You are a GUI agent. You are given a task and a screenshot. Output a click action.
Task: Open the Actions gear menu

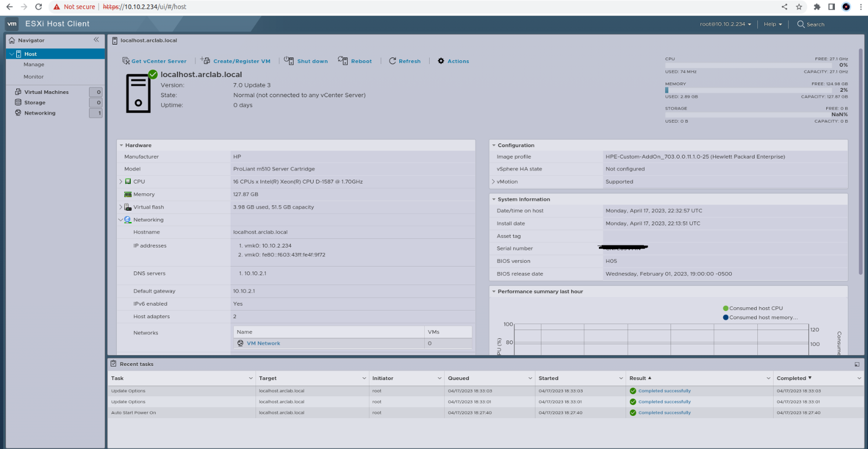[x=453, y=61]
